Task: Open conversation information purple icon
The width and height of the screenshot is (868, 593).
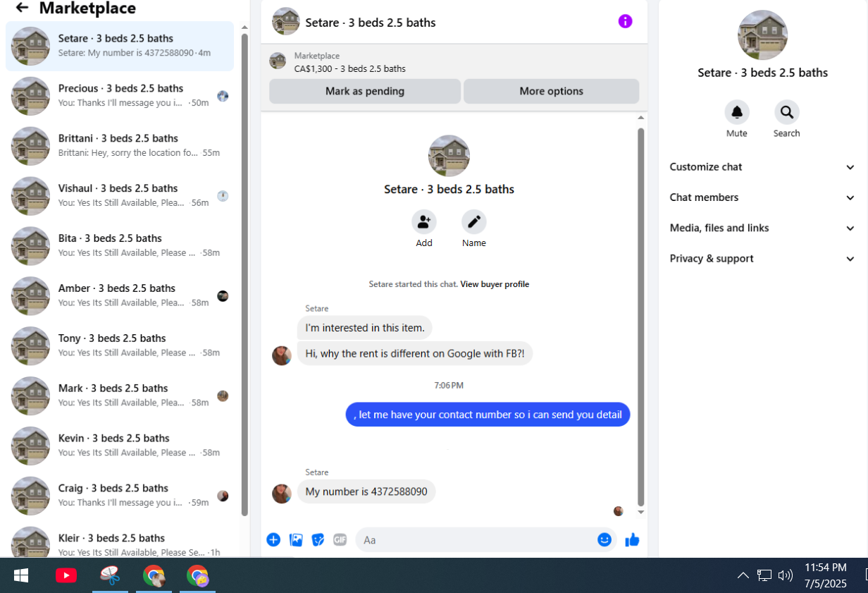Action: tap(625, 21)
